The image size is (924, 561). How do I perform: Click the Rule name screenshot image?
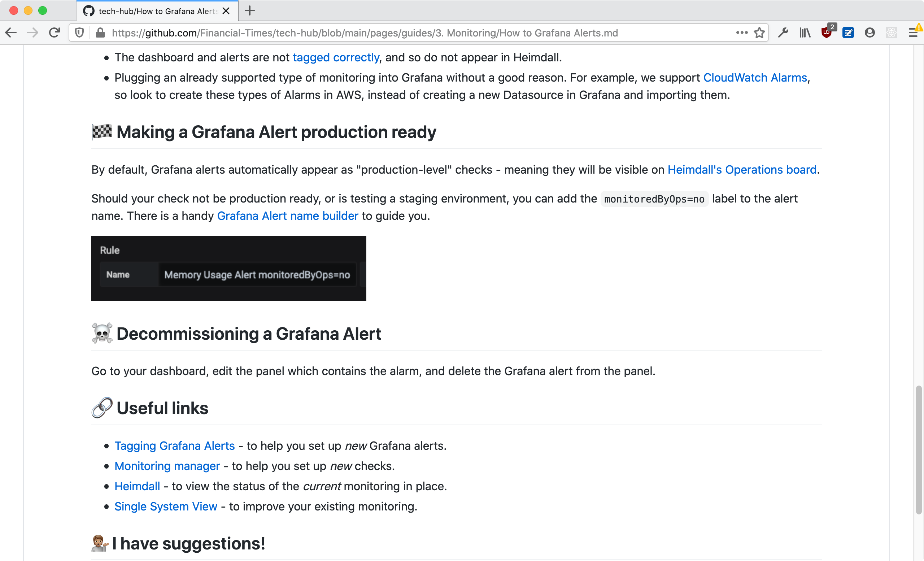(x=228, y=268)
